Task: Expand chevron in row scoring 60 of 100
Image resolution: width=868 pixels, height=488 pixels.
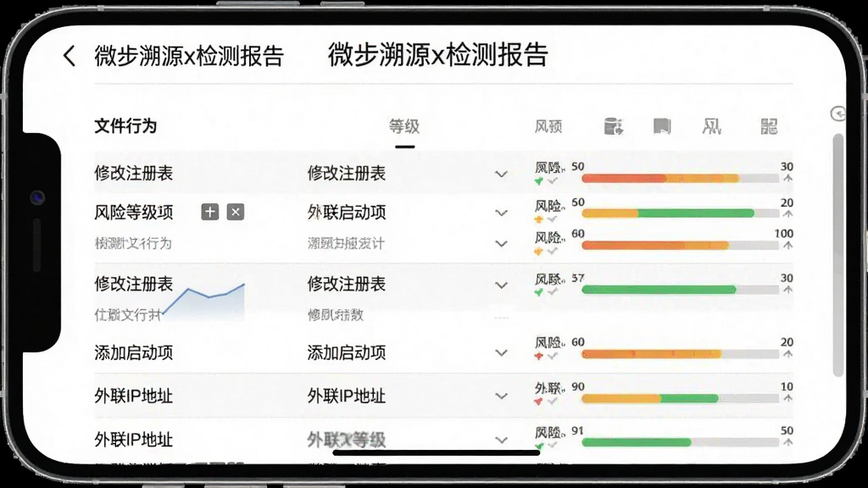Action: pyautogui.click(x=501, y=244)
